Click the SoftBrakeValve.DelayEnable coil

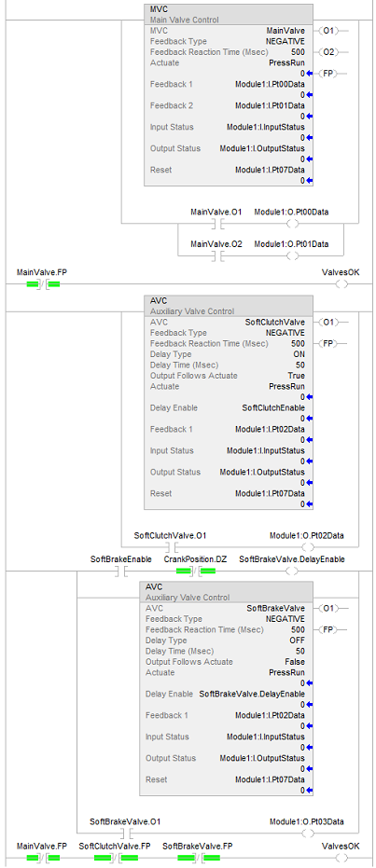(292, 572)
